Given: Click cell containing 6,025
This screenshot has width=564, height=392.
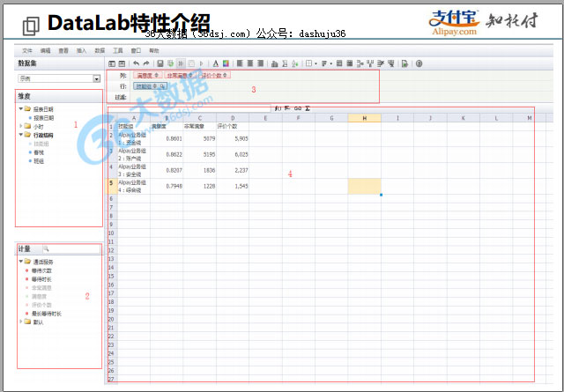Looking at the screenshot, I should coord(233,154).
